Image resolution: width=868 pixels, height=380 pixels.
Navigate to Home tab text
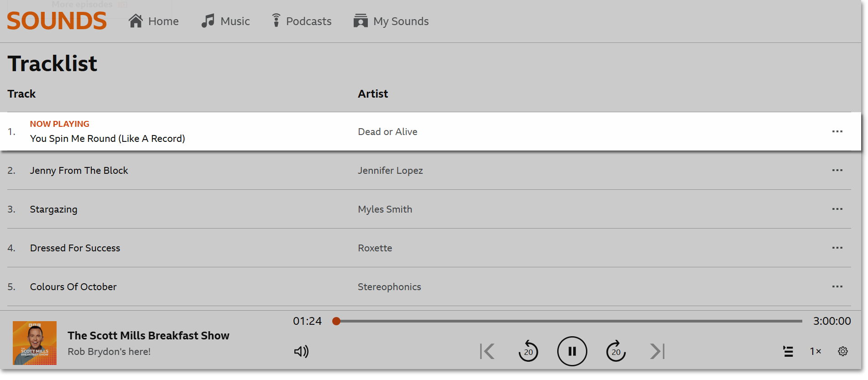click(163, 21)
